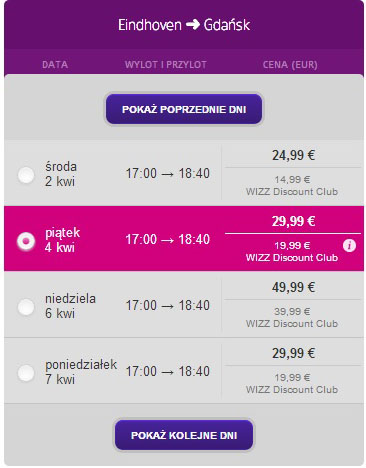Click the WYLOT I PRZYLOT column header

coord(166,65)
